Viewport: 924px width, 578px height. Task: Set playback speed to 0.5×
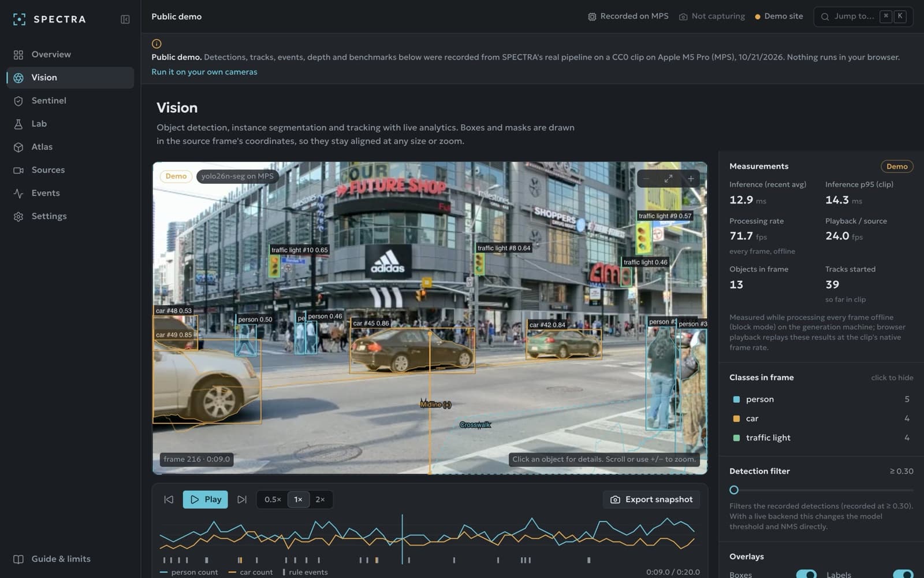273,499
